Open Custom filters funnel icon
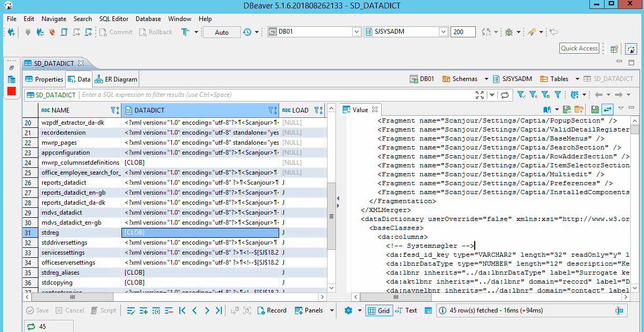 tap(557, 95)
